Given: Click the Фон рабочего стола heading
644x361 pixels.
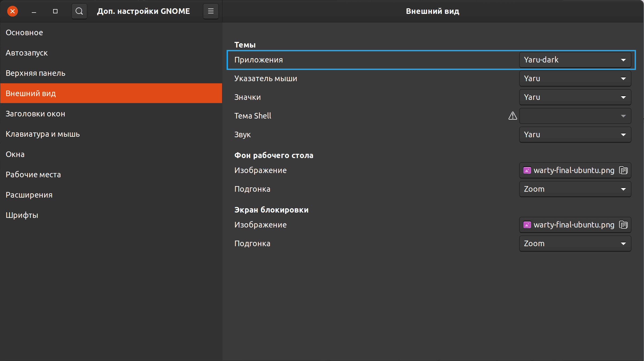Looking at the screenshot, I should 274,155.
